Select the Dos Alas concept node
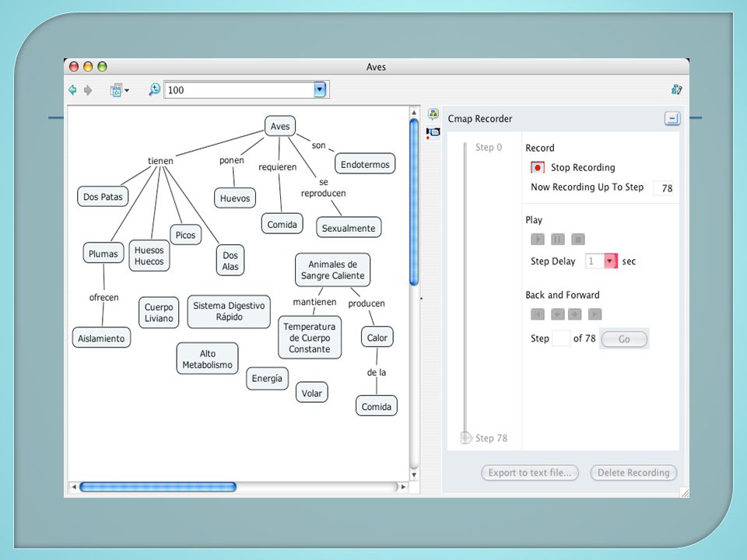Screen dimensions: 747x560 [230, 261]
